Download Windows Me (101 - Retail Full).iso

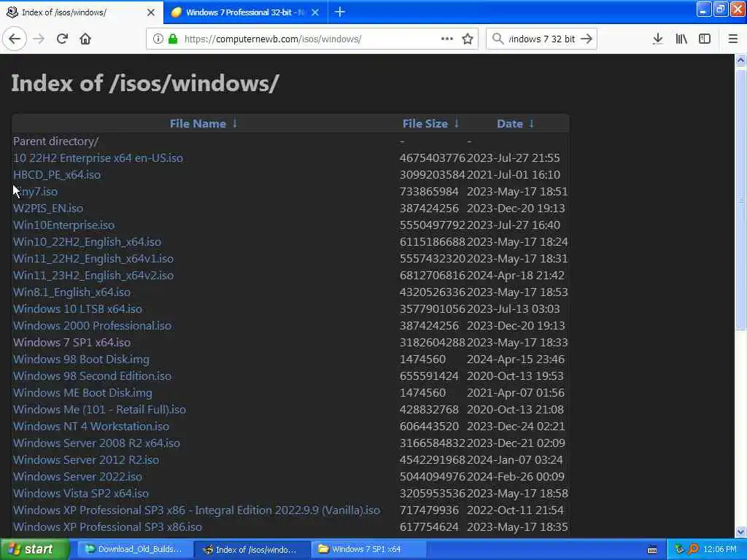[99, 409]
